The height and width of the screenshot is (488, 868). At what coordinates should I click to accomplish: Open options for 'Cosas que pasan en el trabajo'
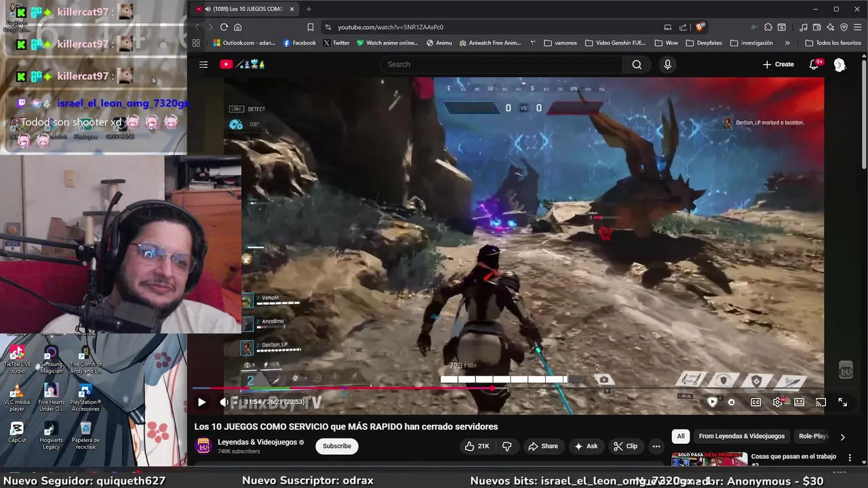pyautogui.click(x=850, y=458)
